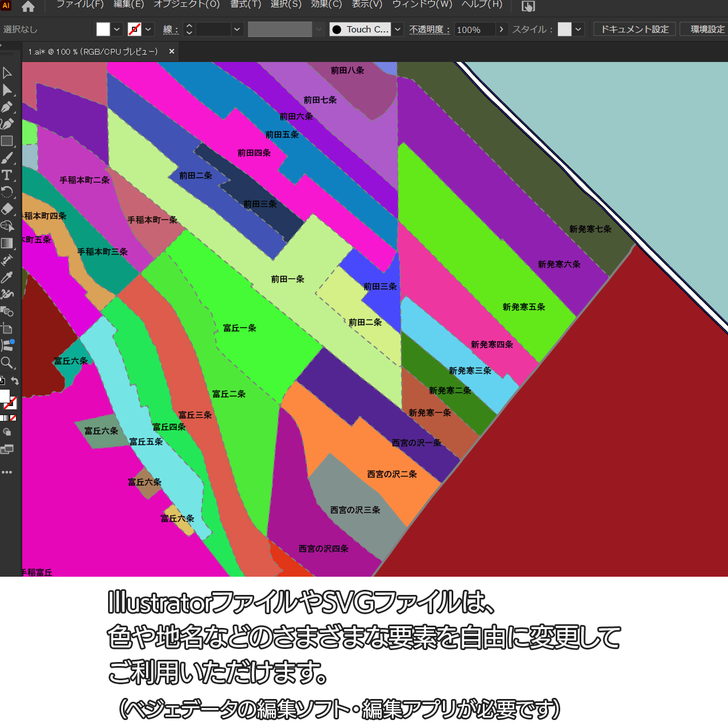
Task: Activate the Type tool
Action: [x=7, y=175]
